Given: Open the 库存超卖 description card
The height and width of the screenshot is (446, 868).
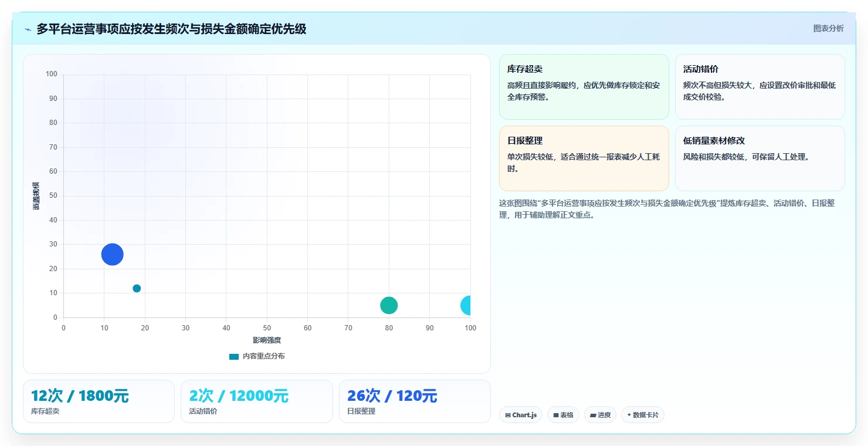Looking at the screenshot, I should coord(584,87).
